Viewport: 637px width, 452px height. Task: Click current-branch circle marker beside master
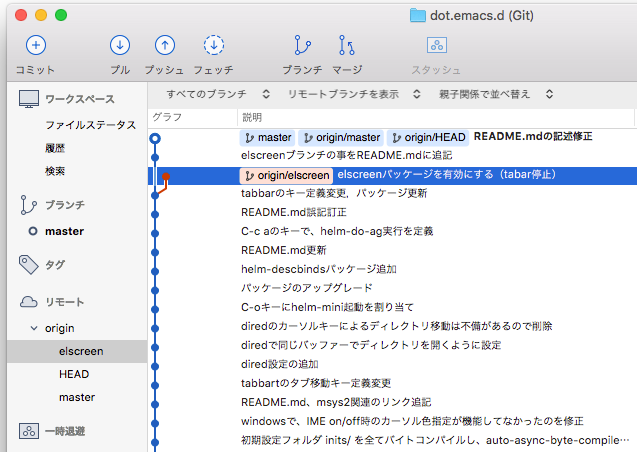[x=33, y=231]
